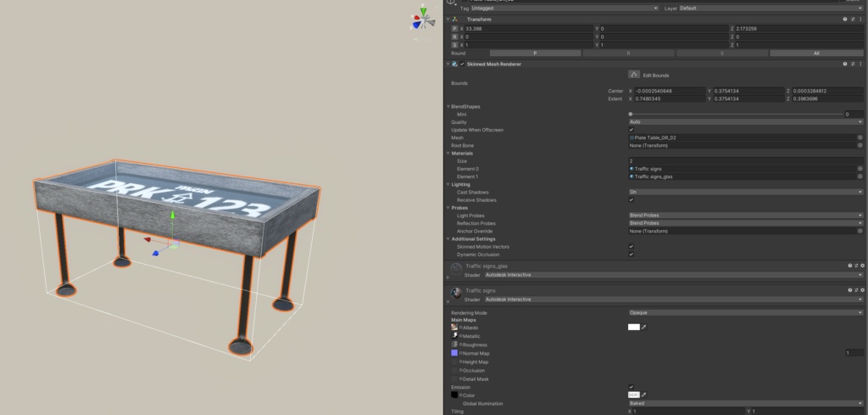Click the Edit Bounds tool button

coord(634,74)
